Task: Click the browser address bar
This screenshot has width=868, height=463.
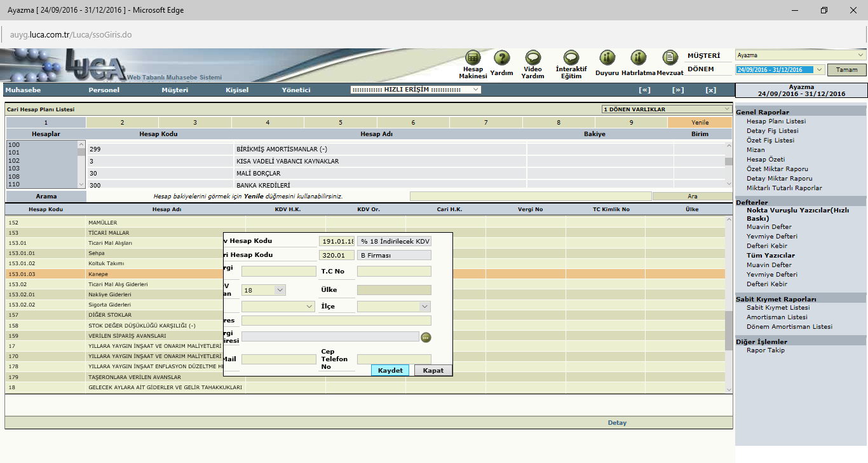Action: click(434, 34)
